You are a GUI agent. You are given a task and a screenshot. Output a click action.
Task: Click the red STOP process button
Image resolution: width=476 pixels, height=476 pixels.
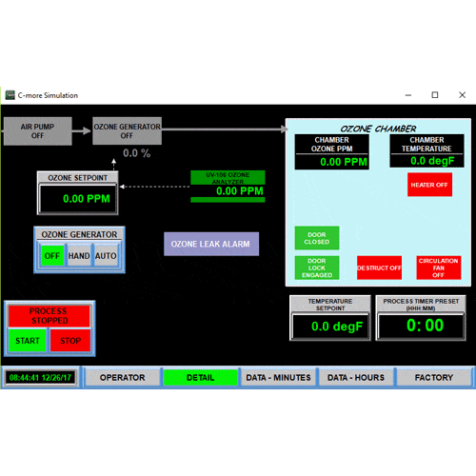coord(70,341)
